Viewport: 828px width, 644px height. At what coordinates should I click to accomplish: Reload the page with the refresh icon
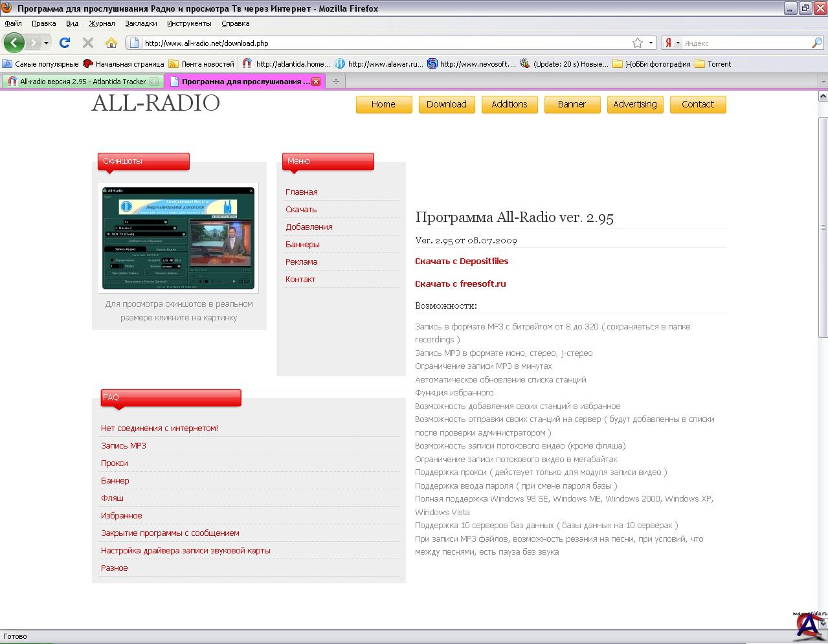[x=64, y=43]
